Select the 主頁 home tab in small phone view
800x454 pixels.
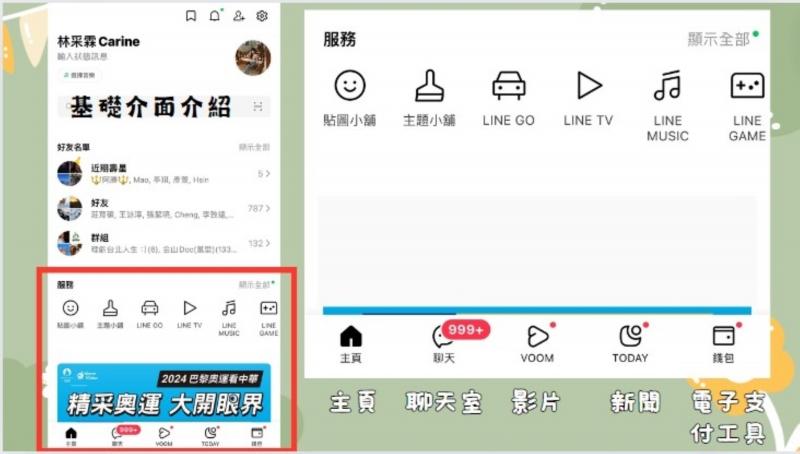pyautogui.click(x=71, y=437)
